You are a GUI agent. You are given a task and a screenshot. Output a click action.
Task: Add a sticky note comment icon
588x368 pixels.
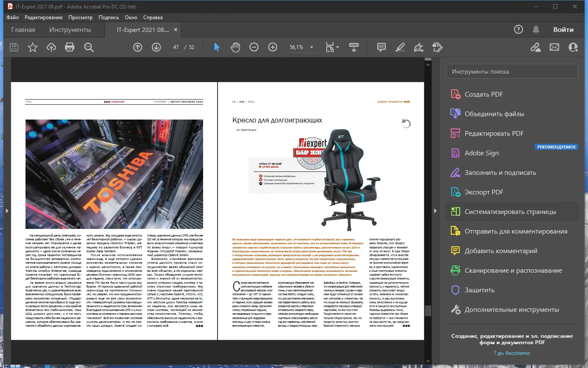click(x=382, y=47)
